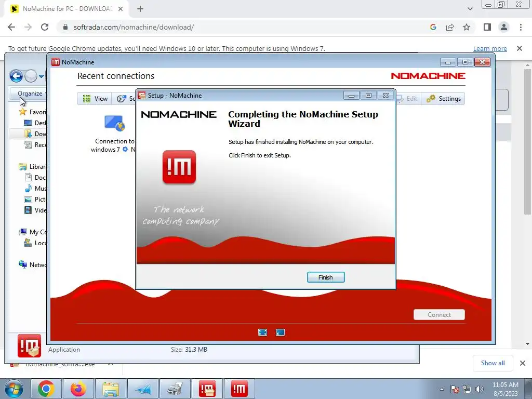This screenshot has width=532, height=399.
Task: Click the Chrome page vertical scrollbar
Action: click(x=527, y=142)
